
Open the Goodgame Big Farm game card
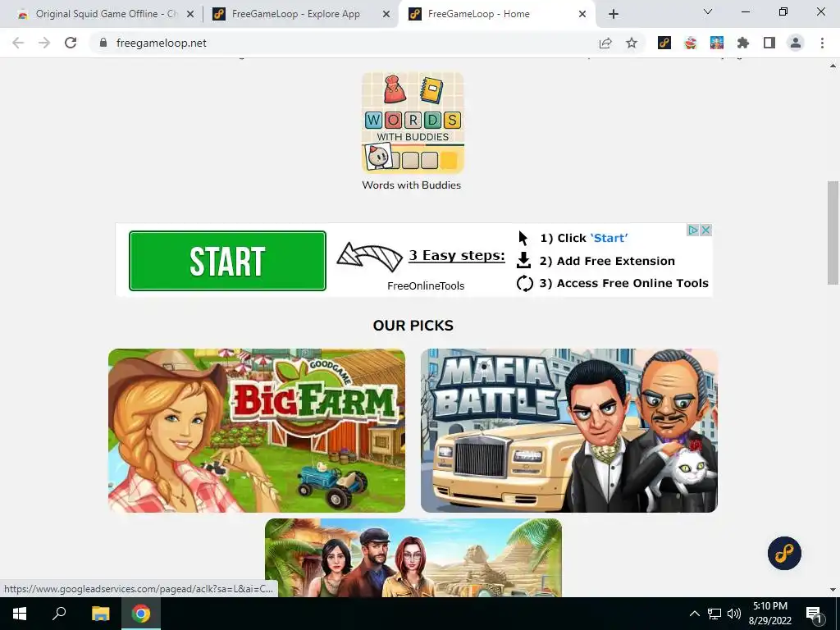(x=257, y=431)
